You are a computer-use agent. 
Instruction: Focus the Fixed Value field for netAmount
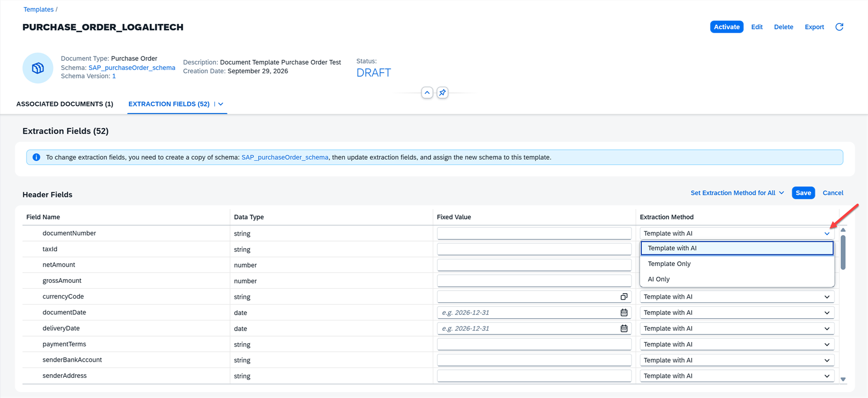tap(534, 265)
